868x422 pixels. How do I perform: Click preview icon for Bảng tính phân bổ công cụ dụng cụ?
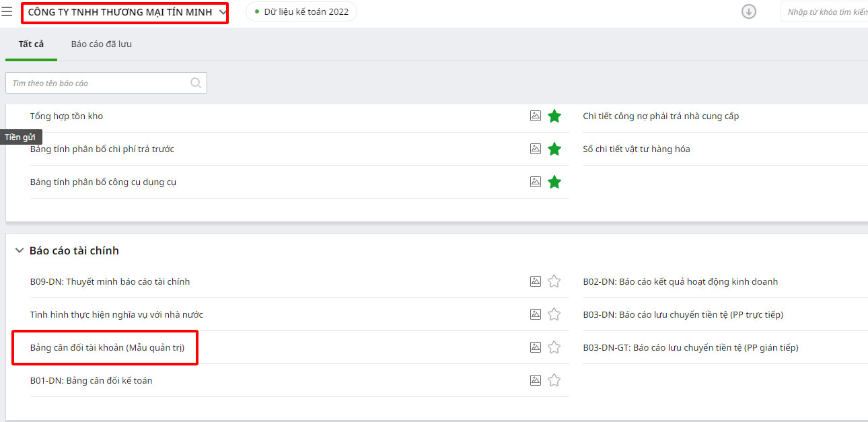[x=536, y=182]
